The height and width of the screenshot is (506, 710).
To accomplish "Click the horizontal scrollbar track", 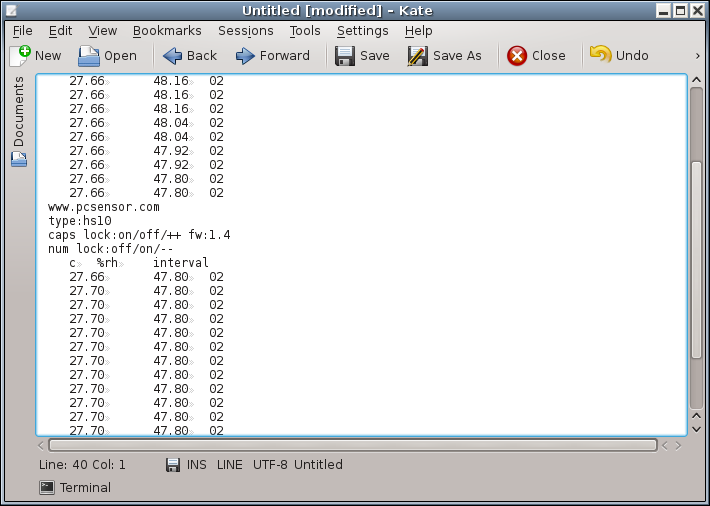I will coord(353,445).
